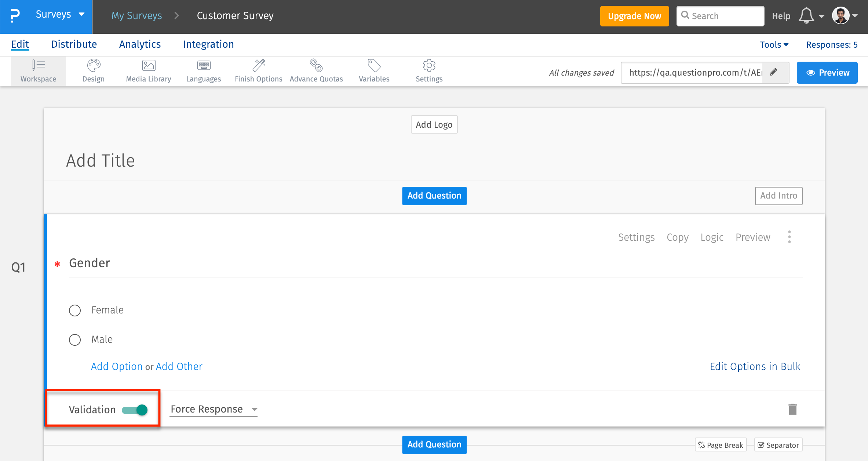Open the Tools dropdown menu
This screenshot has height=461, width=868.
point(774,45)
